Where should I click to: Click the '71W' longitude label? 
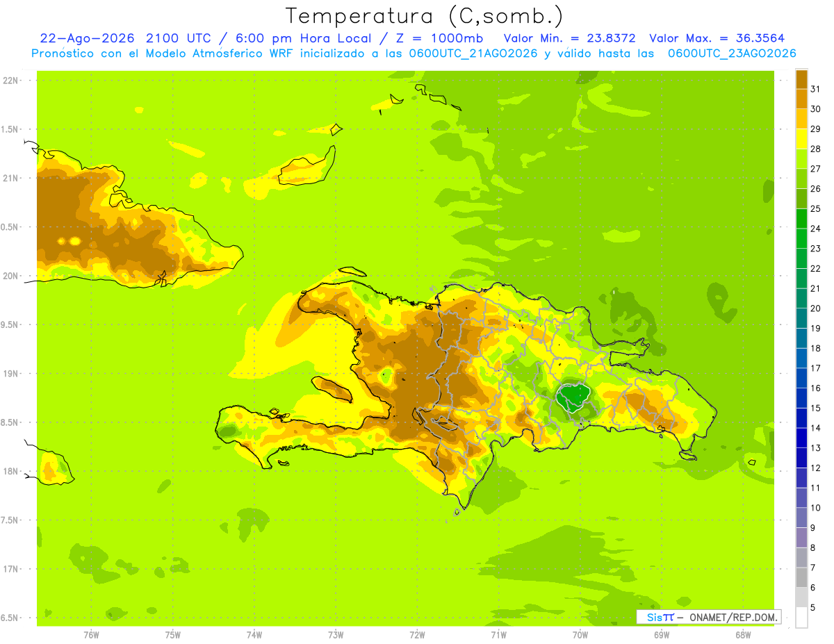coord(498,635)
